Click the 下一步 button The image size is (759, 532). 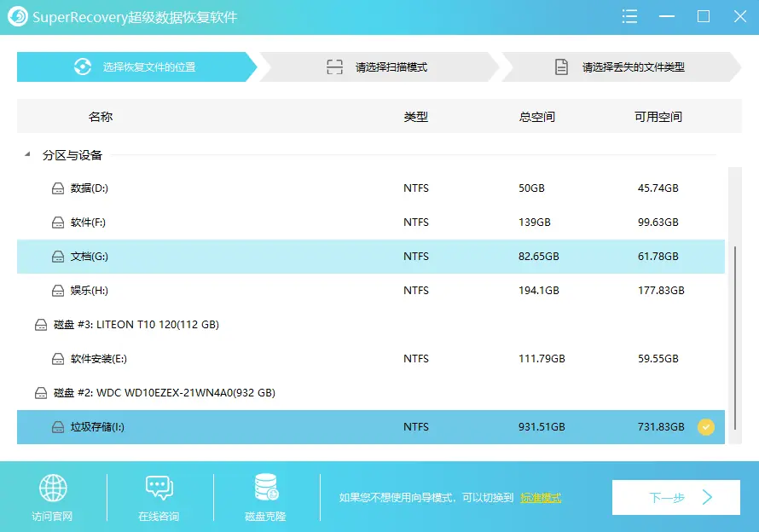tap(675, 497)
